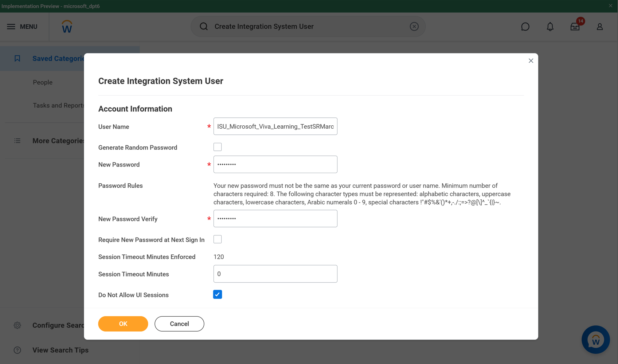The width and height of the screenshot is (618, 364).
Task: Click the Session Timeout Minutes field
Action: (275, 274)
